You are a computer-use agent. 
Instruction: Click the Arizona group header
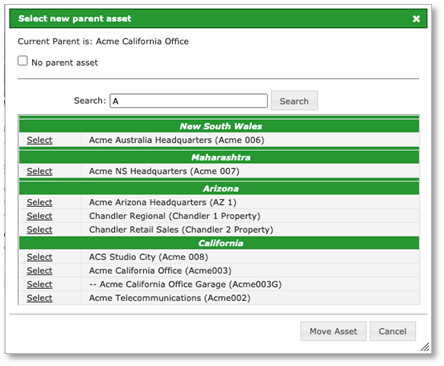(219, 188)
